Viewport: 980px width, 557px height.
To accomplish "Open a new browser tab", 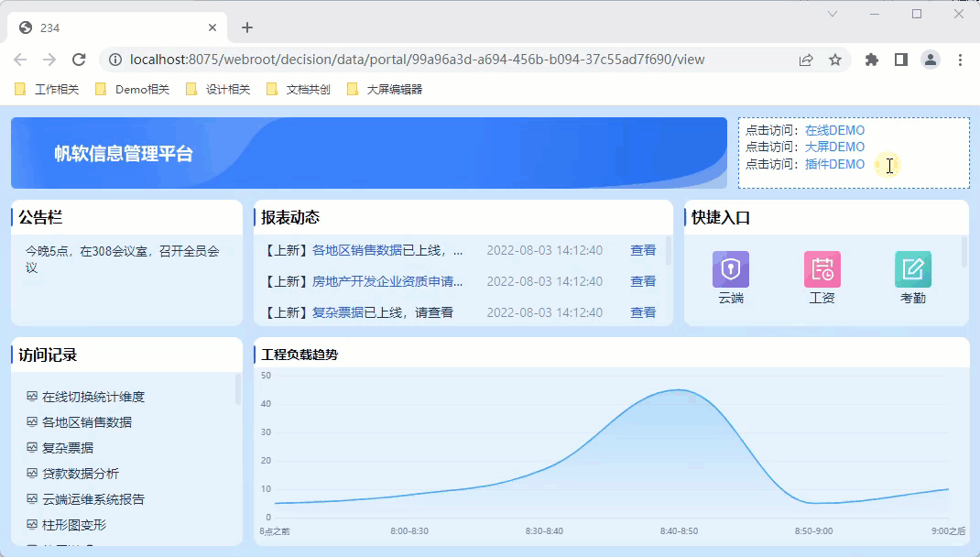I will click(x=247, y=27).
